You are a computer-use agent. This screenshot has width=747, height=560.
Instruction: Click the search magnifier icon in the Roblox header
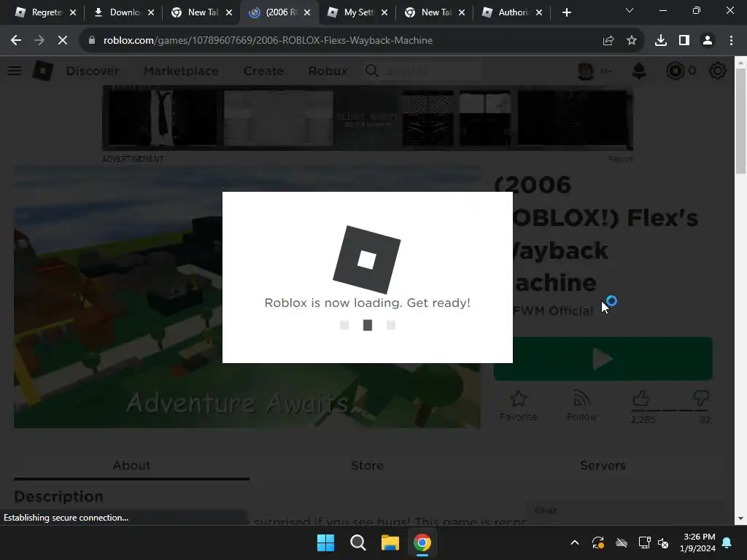point(371,71)
